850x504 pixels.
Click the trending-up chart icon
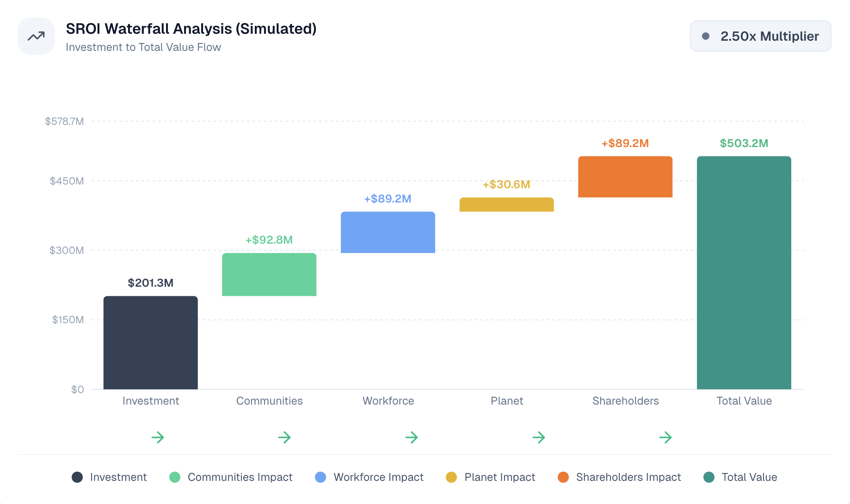coord(36,36)
